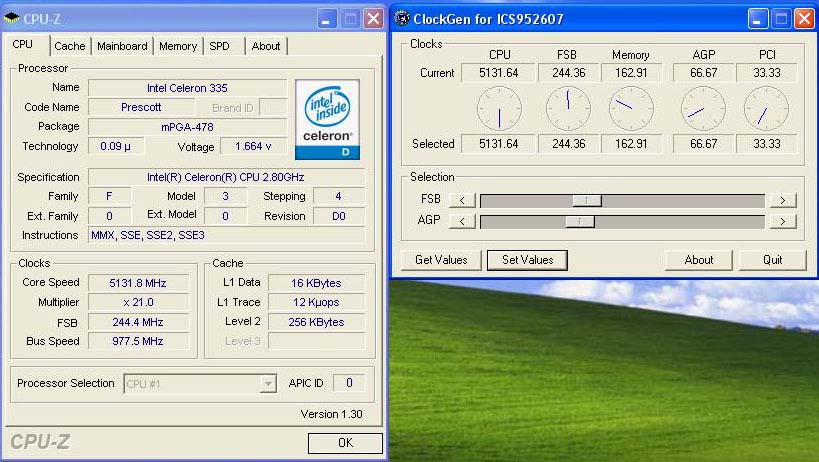Click the Name field Intel Celeron 335
The image size is (819, 462).
pos(187,88)
